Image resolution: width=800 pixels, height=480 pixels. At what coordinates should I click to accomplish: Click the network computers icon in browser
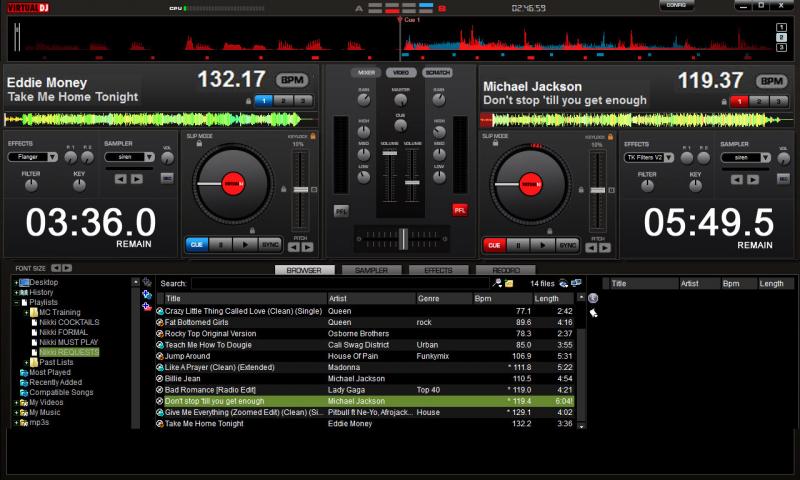pos(576,283)
